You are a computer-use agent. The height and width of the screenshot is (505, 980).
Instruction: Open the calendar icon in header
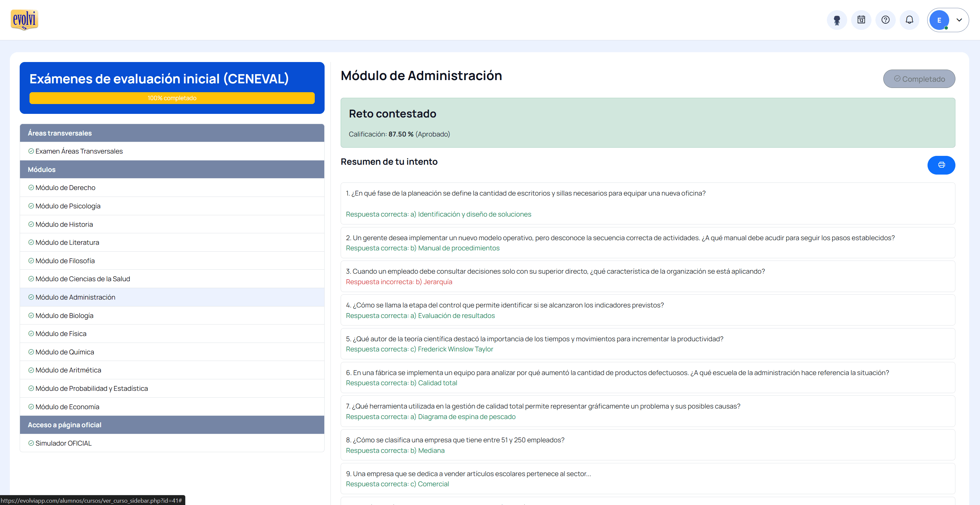(x=861, y=20)
